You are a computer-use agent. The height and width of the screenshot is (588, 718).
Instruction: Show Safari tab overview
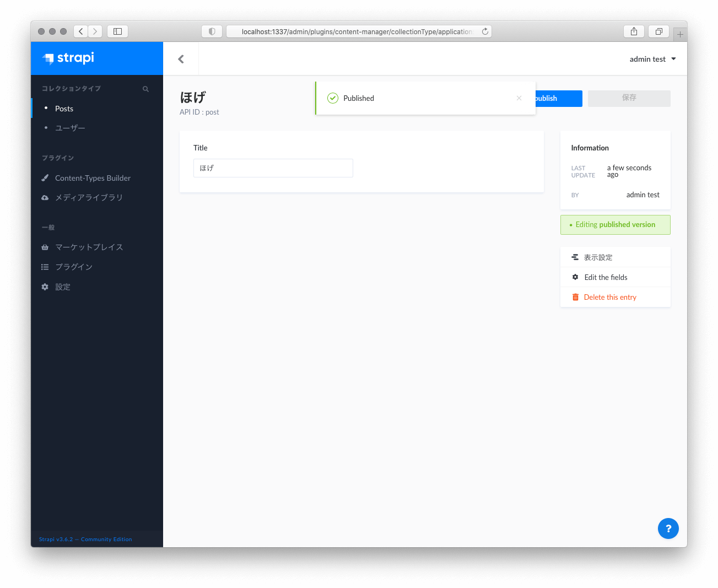[658, 31]
